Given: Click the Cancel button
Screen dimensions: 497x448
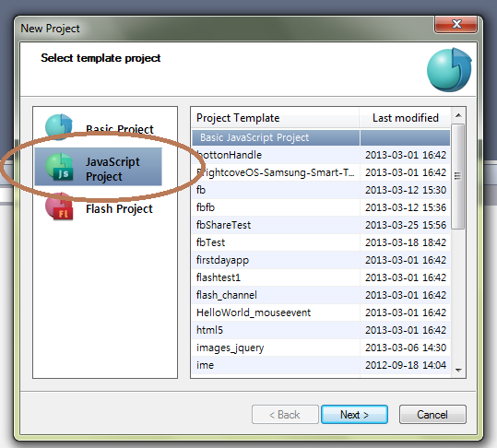Looking at the screenshot, I should (432, 415).
